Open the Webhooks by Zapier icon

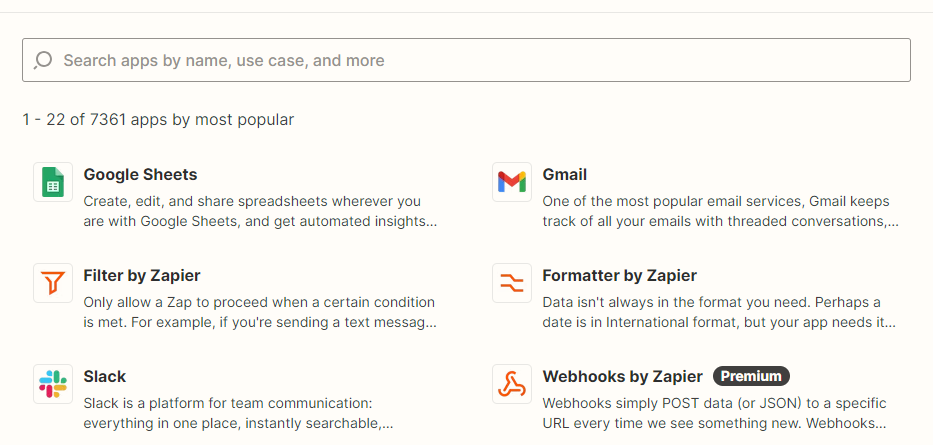coord(511,384)
